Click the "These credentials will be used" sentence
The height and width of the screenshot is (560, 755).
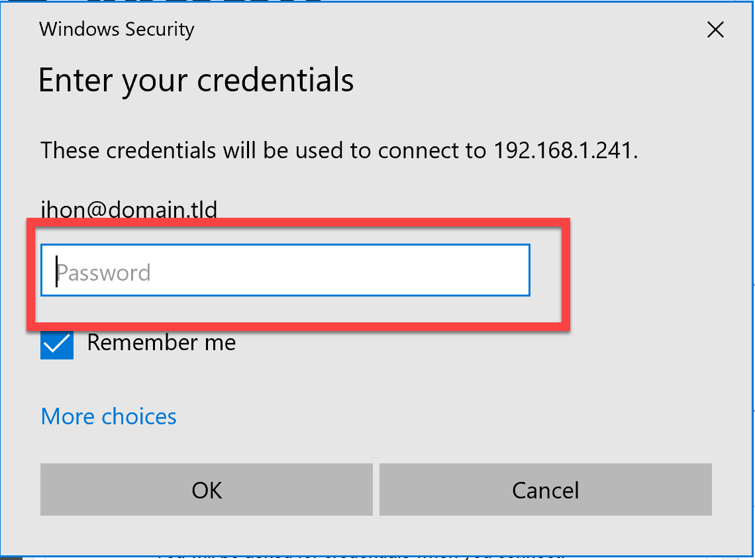click(x=265, y=150)
